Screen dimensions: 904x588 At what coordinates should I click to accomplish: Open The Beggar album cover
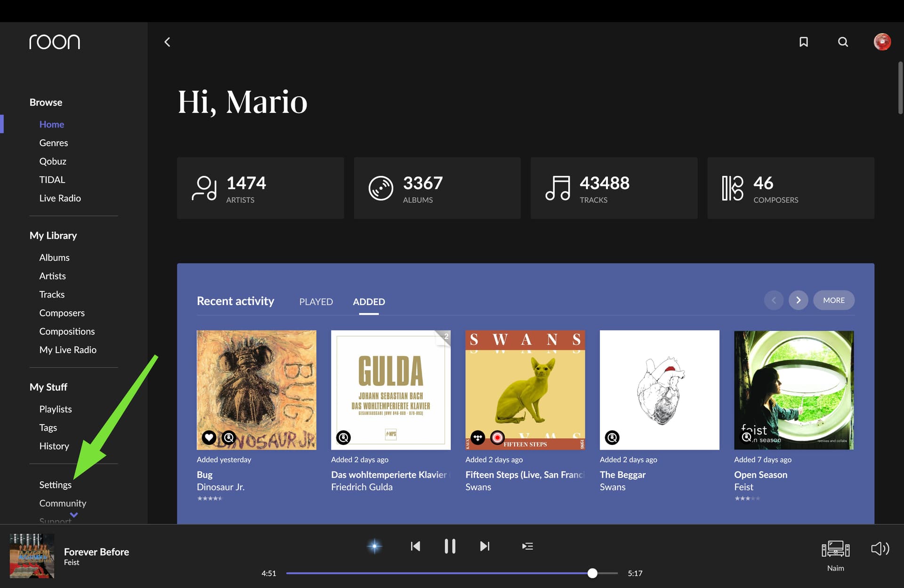pyautogui.click(x=660, y=390)
